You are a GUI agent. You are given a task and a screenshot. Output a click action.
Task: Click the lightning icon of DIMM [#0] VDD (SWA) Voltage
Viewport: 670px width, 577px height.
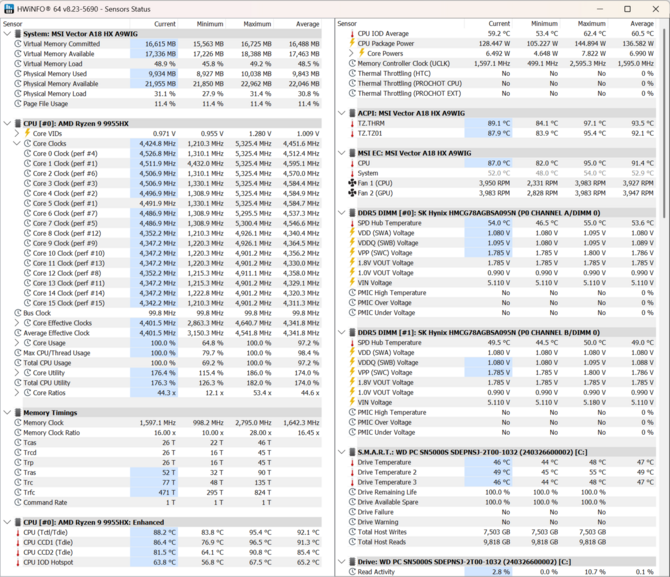pyautogui.click(x=352, y=233)
